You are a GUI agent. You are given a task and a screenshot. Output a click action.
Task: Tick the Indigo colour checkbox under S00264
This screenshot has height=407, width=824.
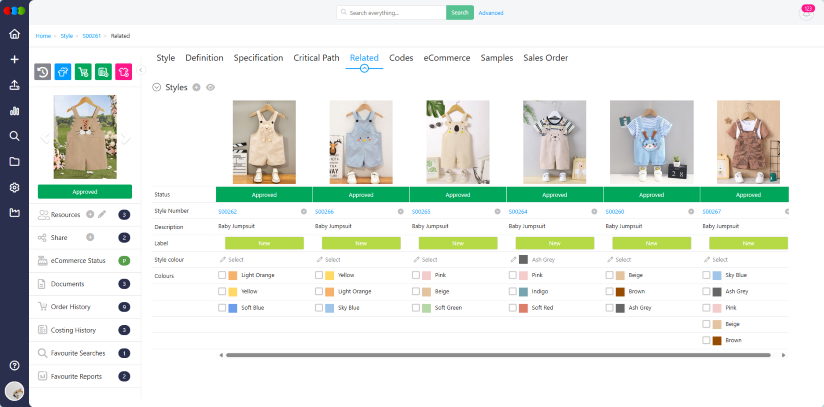(x=513, y=291)
